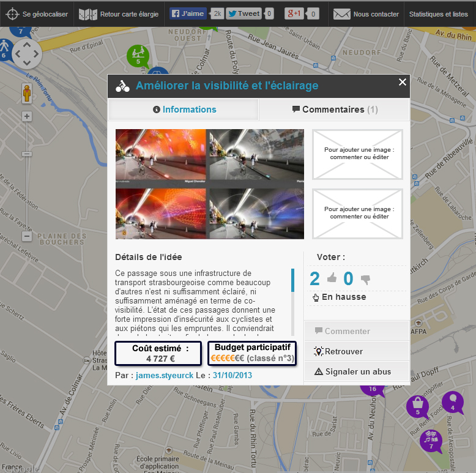Screen dimensions: 476x473
Task: Open author link james.styeurck
Action: [164, 375]
